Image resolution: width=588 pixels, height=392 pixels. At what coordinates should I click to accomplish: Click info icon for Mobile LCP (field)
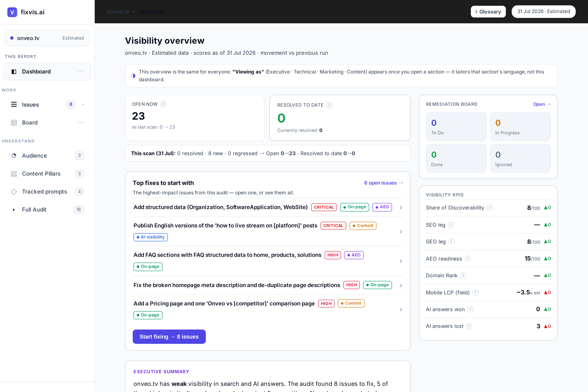pos(476,292)
